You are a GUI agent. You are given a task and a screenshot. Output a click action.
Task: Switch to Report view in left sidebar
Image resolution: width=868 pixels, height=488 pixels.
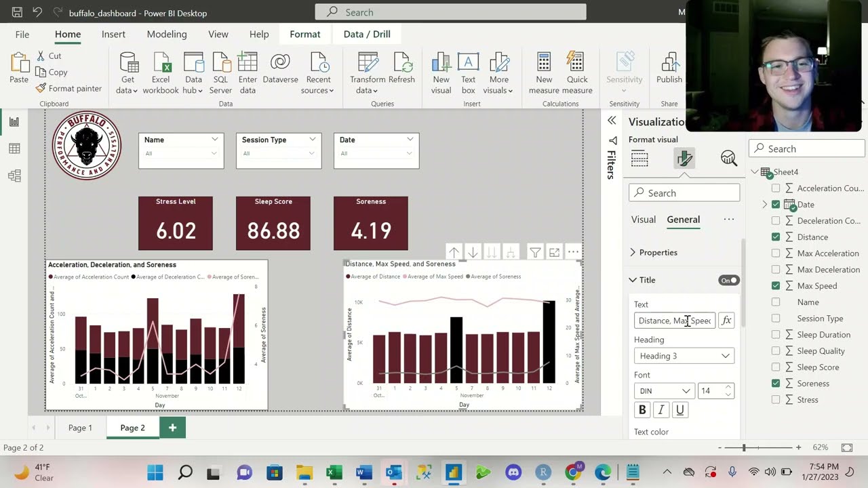(x=14, y=122)
